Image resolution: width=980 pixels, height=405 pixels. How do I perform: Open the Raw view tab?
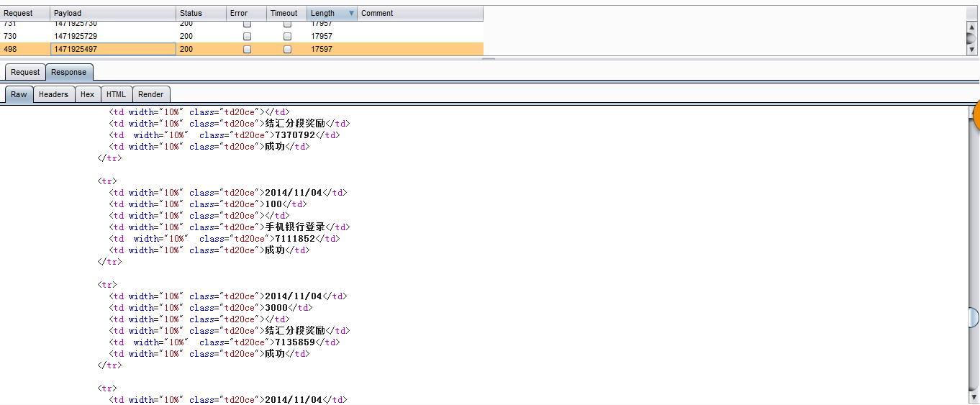tap(19, 94)
